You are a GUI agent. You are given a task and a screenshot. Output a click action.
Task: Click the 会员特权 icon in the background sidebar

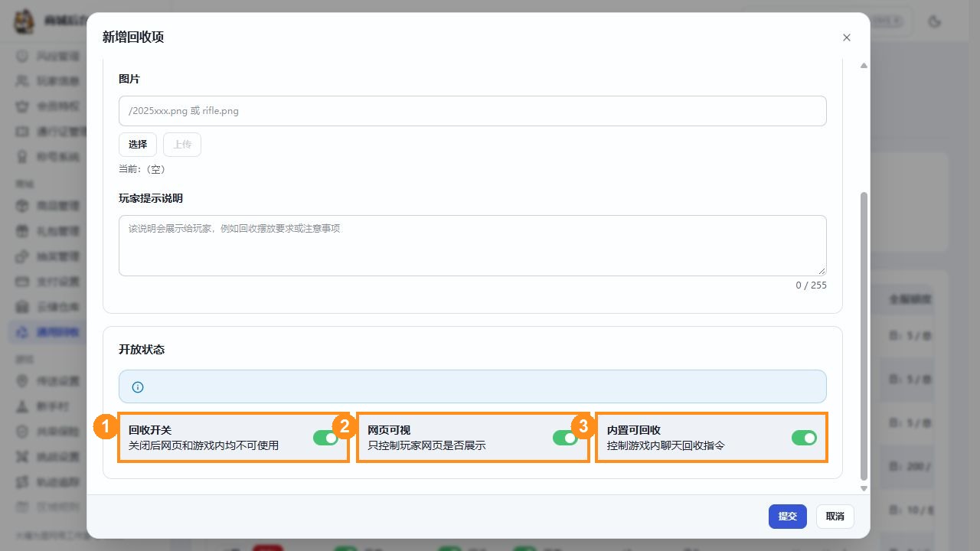pyautogui.click(x=22, y=106)
